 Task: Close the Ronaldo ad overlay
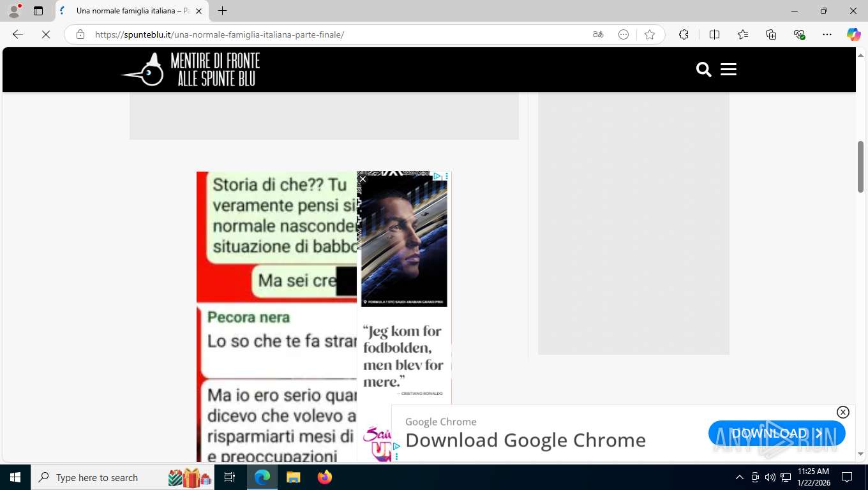click(363, 179)
